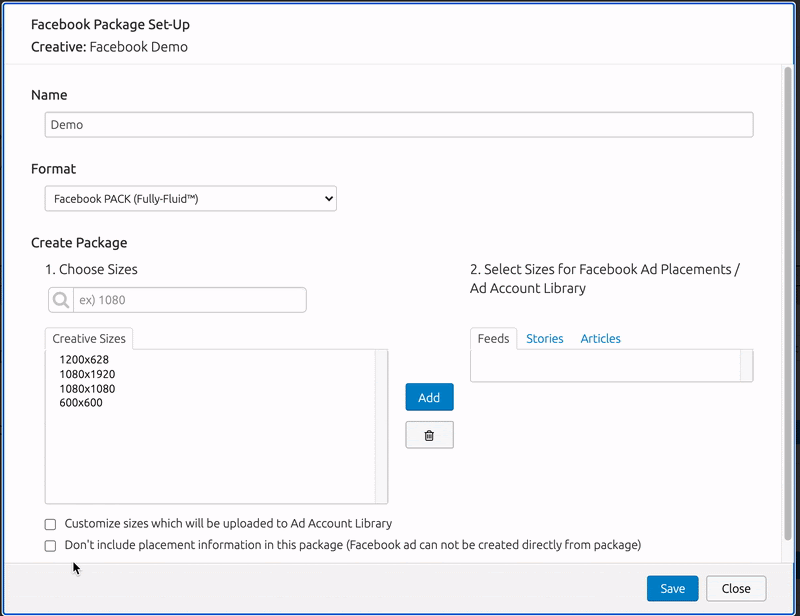Enable Customize sizes for Ad Account Library
The height and width of the screenshot is (616, 800).
point(50,524)
